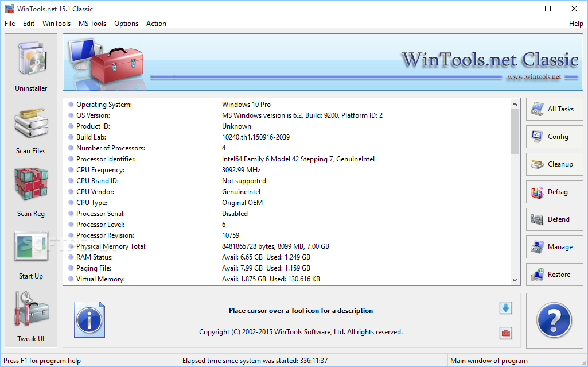Launch the Tweak UI toolbox icon
The width and height of the screenshot is (588, 367).
[x=32, y=309]
